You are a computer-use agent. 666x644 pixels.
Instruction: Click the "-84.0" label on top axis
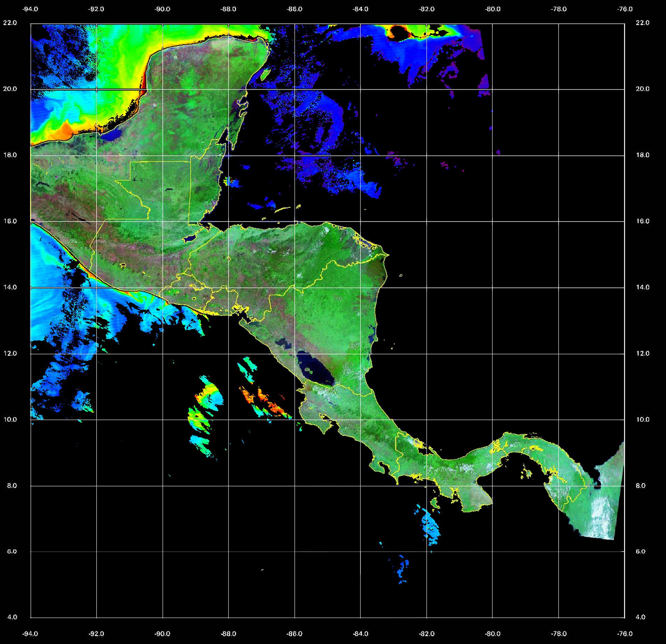(x=361, y=9)
